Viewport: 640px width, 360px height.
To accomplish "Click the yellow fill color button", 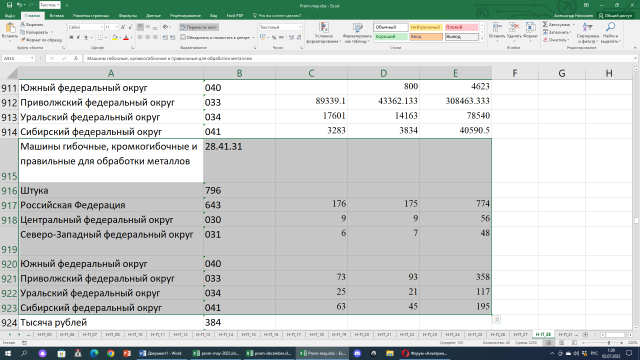I will coord(115,38).
